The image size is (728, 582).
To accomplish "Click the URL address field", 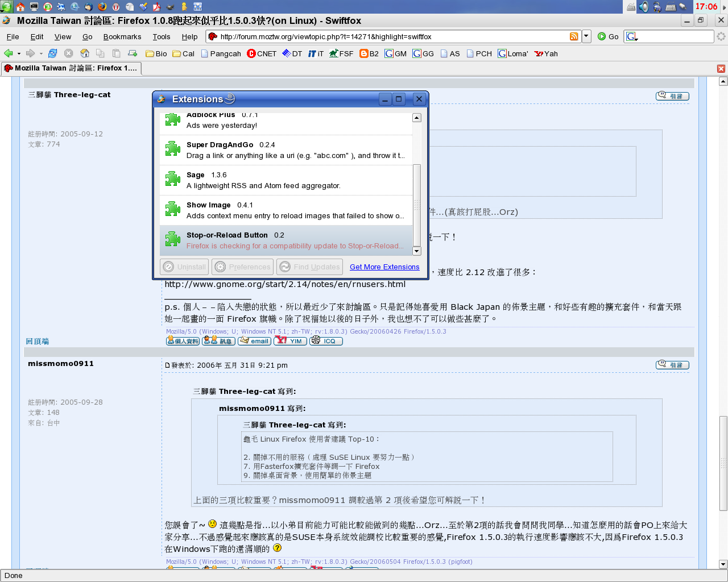I will (392, 36).
